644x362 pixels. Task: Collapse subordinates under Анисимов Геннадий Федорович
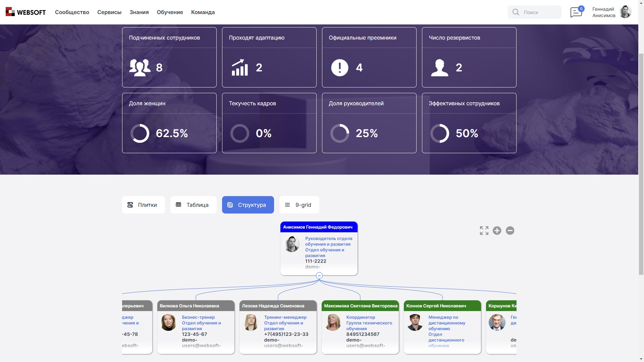click(x=319, y=275)
